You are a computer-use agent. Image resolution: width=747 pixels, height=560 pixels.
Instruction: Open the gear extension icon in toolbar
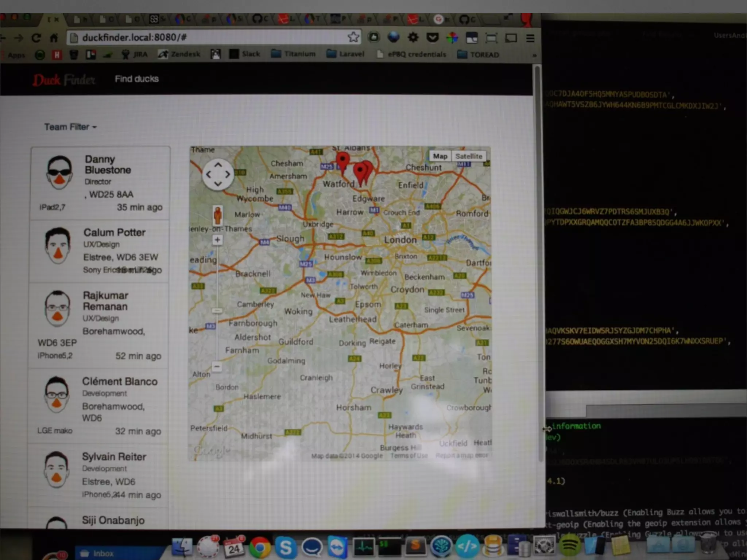[x=413, y=37]
